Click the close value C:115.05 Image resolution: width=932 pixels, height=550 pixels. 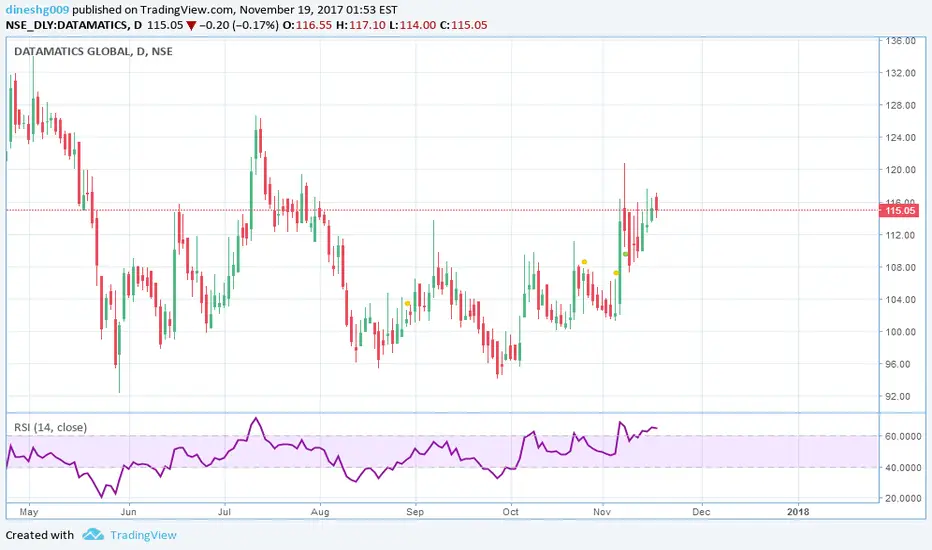tap(464, 26)
